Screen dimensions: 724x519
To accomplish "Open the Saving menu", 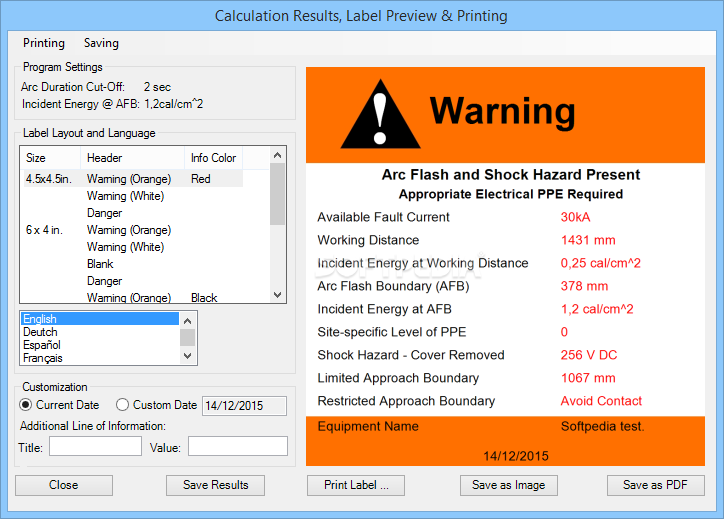I will tap(101, 43).
